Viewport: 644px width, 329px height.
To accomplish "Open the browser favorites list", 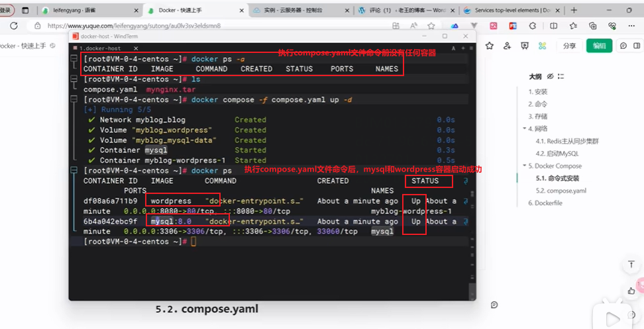I will click(x=573, y=26).
